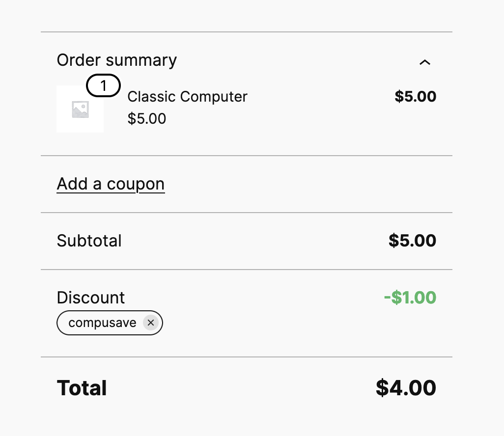Click the collapse chevron next to Order summary

pyautogui.click(x=425, y=62)
